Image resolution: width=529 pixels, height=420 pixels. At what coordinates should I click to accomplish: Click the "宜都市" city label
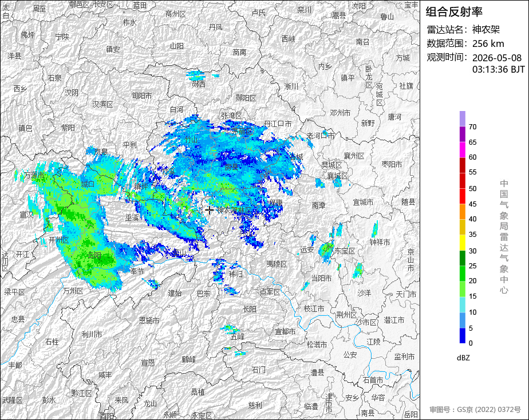point(286,332)
